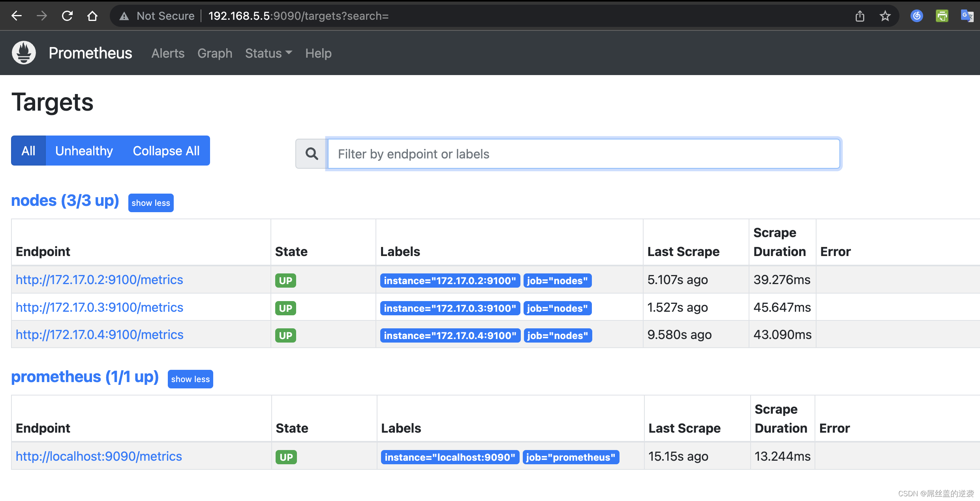Toggle Collapse All target groups

click(166, 151)
